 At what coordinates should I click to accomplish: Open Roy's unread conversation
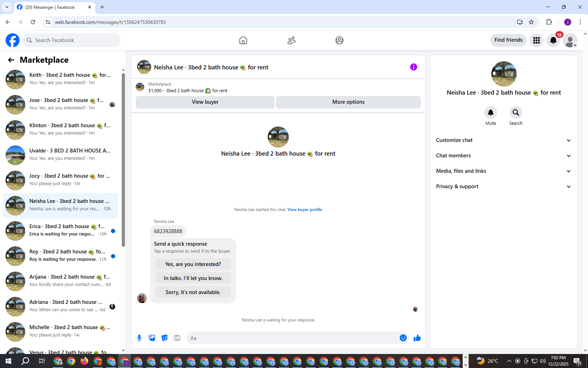click(60, 256)
